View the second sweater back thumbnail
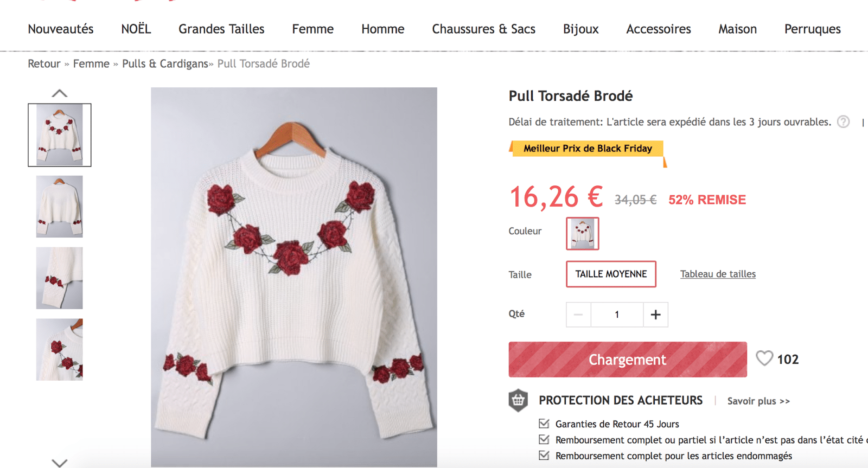 [x=60, y=207]
